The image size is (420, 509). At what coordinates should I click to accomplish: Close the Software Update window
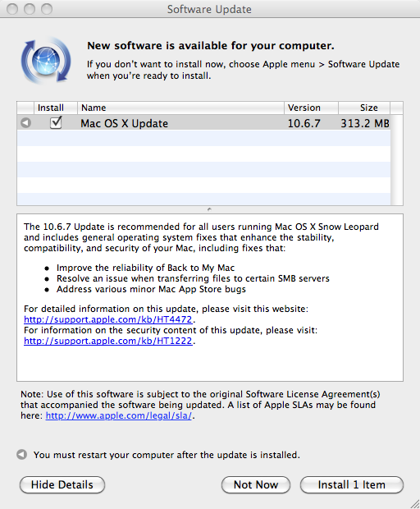12,9
